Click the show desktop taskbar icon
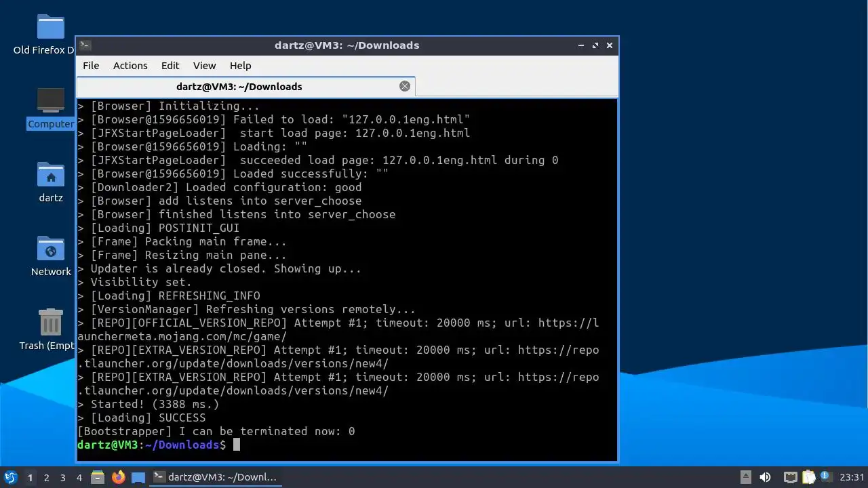 [138, 477]
